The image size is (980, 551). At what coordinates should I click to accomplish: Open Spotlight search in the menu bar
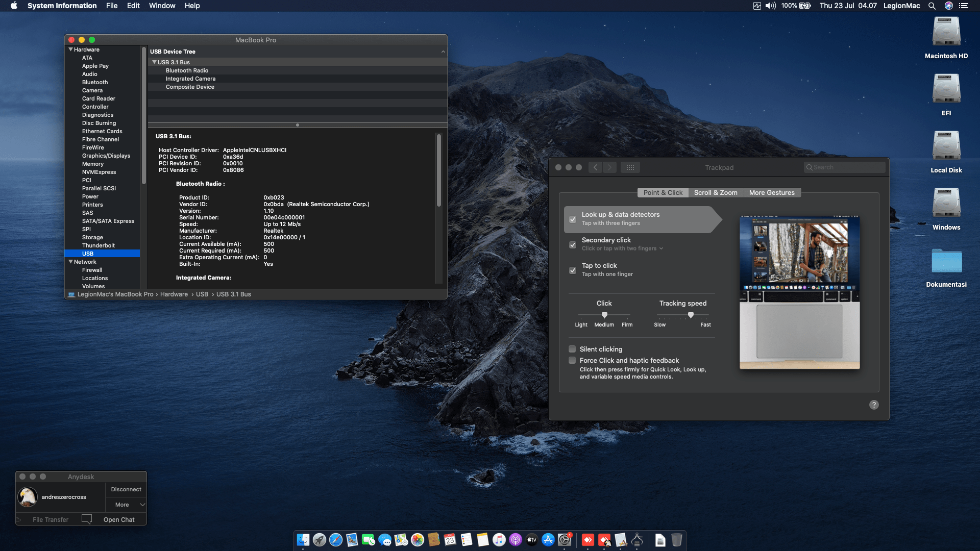tap(932, 6)
